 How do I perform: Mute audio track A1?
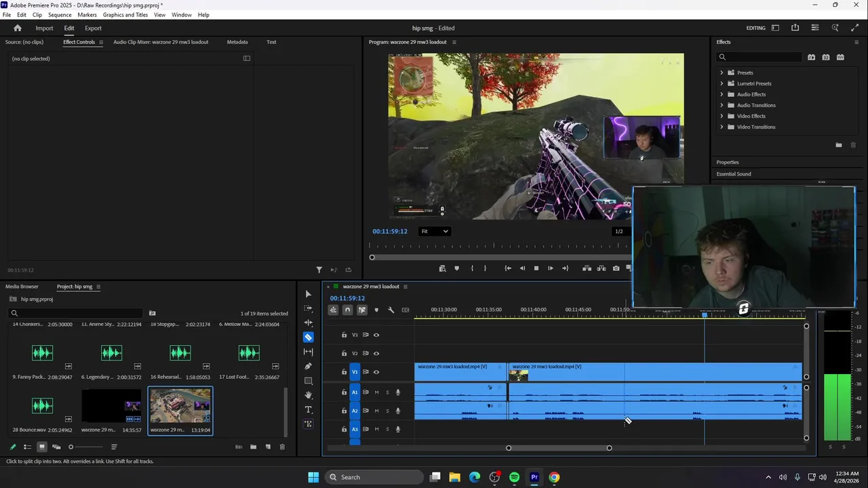point(376,392)
